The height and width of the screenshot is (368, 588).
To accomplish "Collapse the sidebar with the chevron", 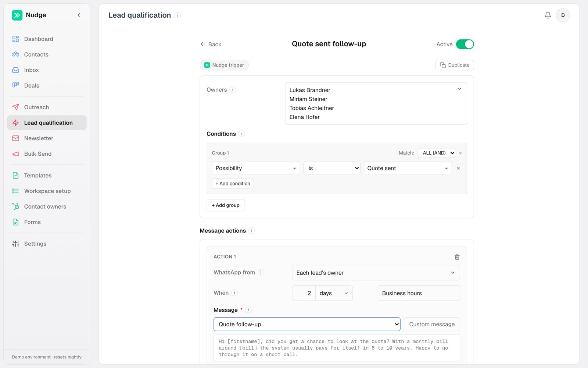I will tap(79, 15).
